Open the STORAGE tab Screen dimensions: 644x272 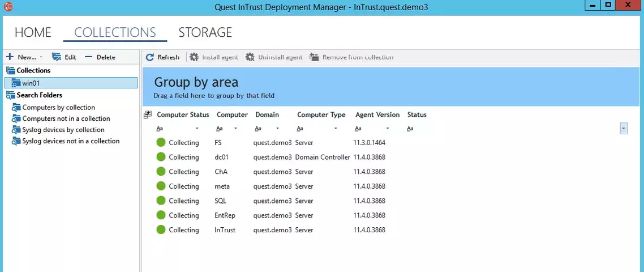205,32
